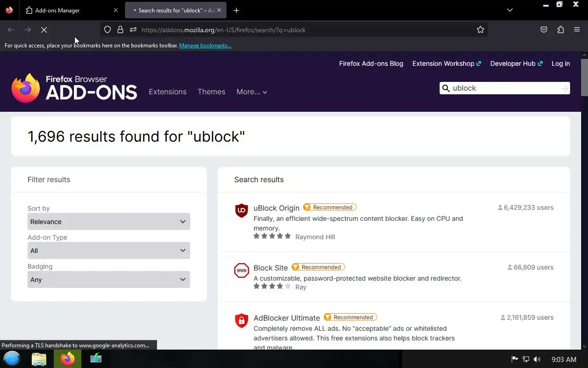
Task: Click the search magnifier icon
Action: point(446,88)
